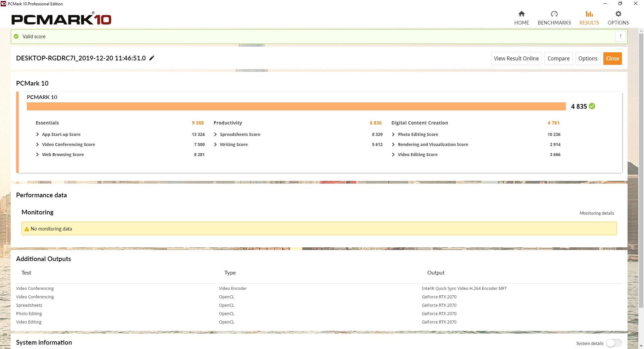
Task: Click the Essentials heading
Action: coord(47,123)
